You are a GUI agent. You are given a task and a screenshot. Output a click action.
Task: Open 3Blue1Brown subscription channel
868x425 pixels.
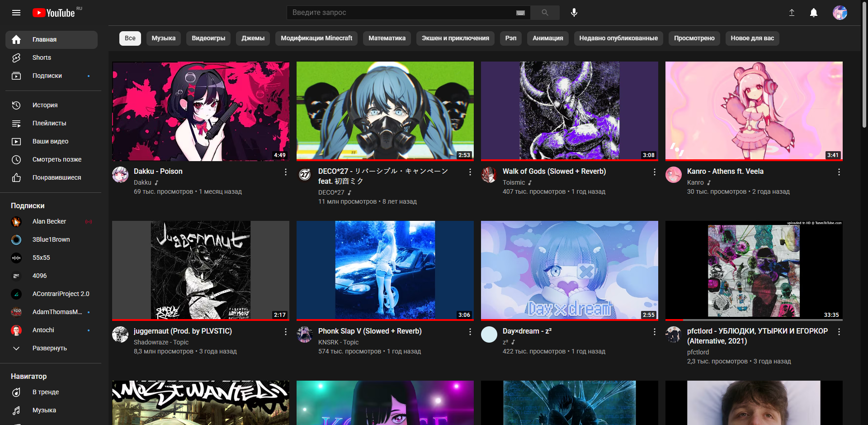click(x=52, y=239)
